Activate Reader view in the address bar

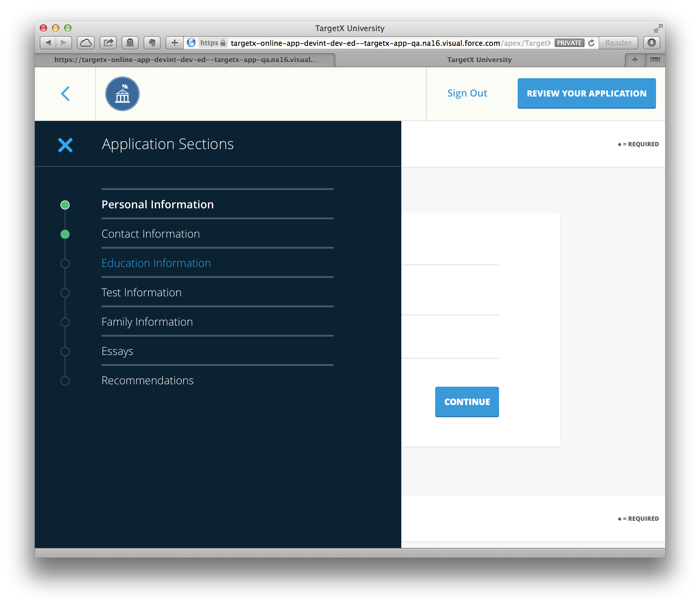coord(618,43)
